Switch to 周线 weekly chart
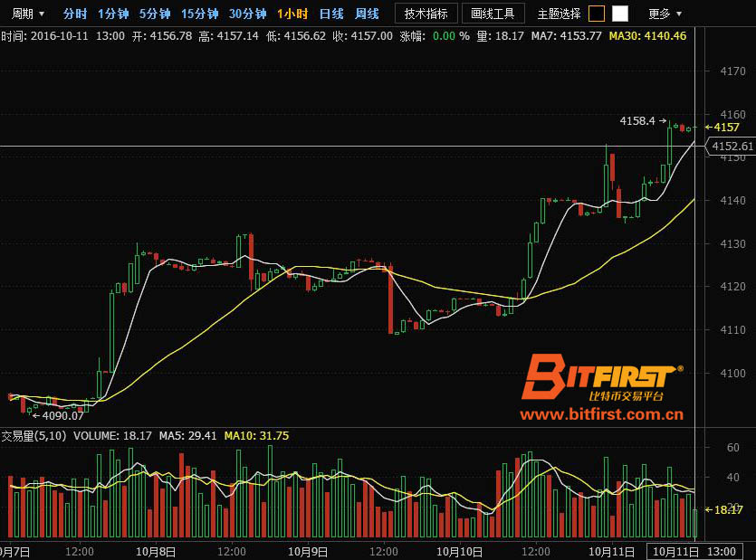 click(x=367, y=14)
